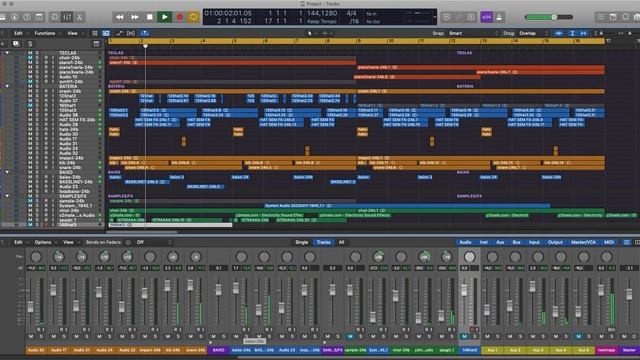
Task: Disable record arm on 148hat3 channel
Action: coord(474,329)
